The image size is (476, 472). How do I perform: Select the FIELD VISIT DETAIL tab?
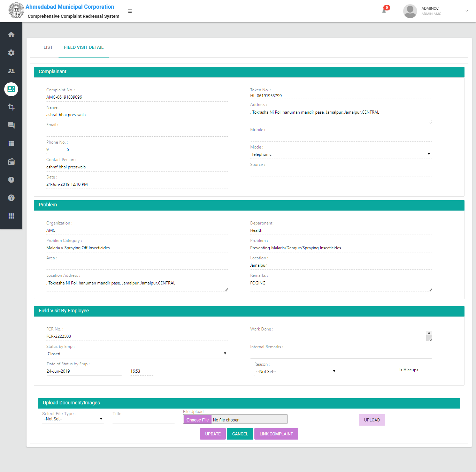[x=84, y=47]
